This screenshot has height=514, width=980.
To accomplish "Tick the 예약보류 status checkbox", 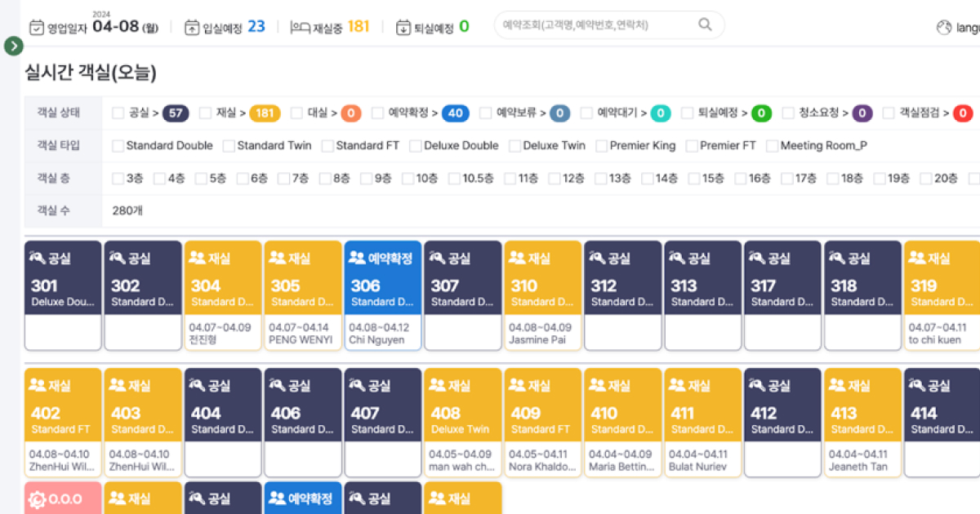I will click(x=485, y=113).
